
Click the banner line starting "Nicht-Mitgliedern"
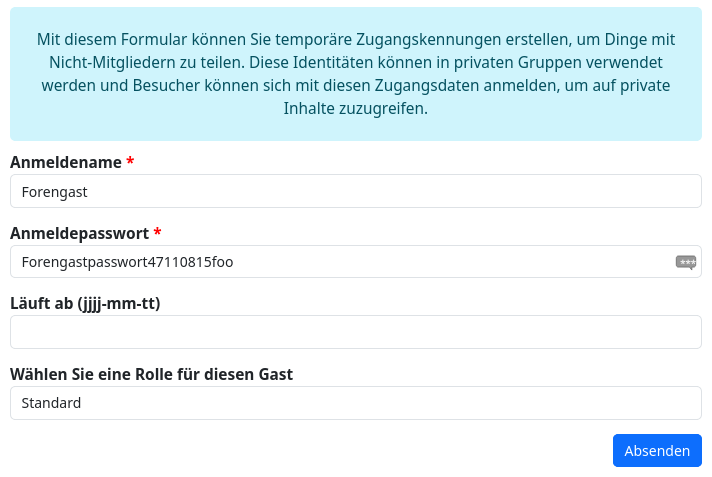click(x=356, y=63)
